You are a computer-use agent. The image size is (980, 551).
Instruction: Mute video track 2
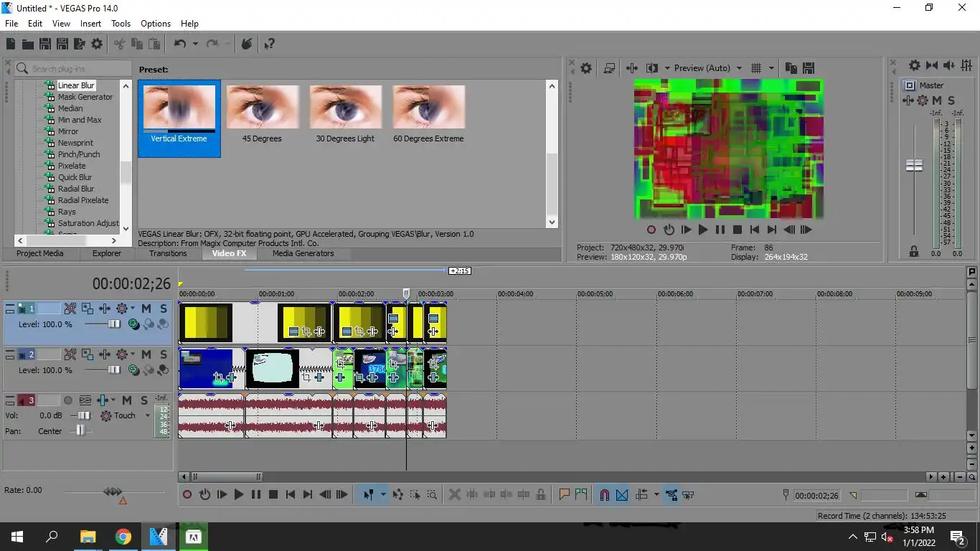[x=146, y=354]
